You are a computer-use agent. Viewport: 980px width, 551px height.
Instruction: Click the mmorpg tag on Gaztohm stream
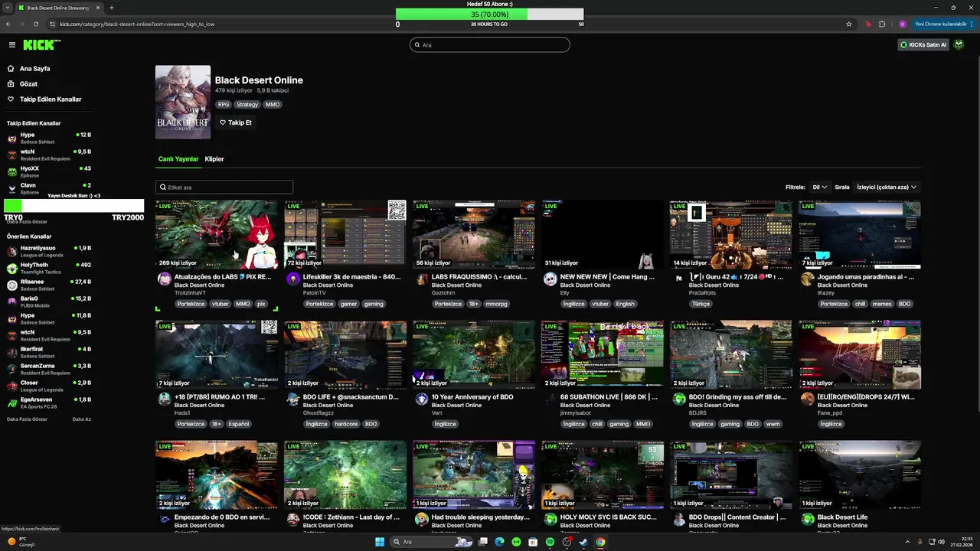coord(496,304)
